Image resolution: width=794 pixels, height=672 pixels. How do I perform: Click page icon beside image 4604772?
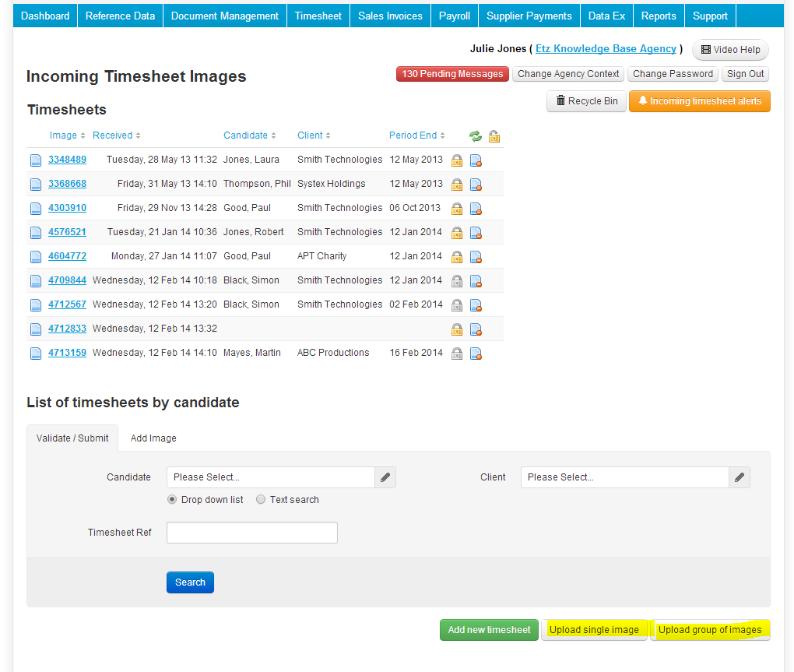click(36, 257)
